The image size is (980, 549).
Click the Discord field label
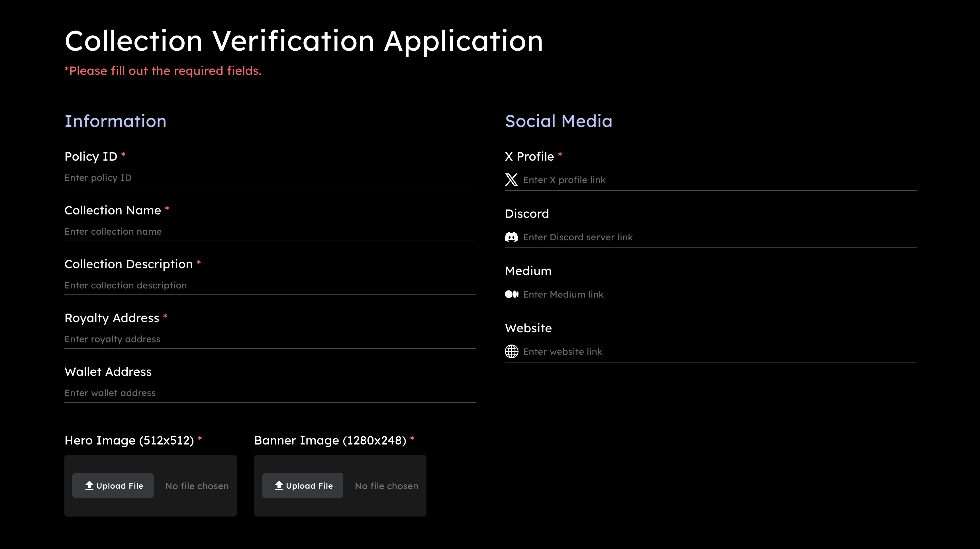coord(527,214)
